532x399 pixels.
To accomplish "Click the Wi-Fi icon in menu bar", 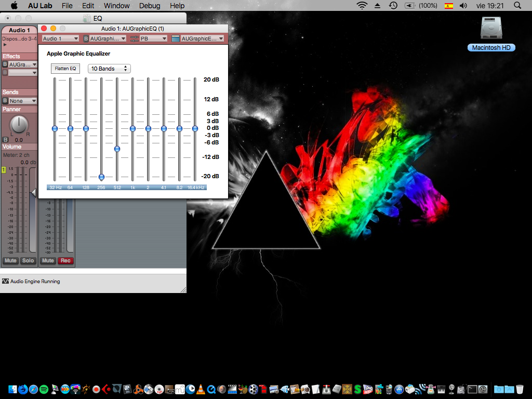I will pos(362,6).
